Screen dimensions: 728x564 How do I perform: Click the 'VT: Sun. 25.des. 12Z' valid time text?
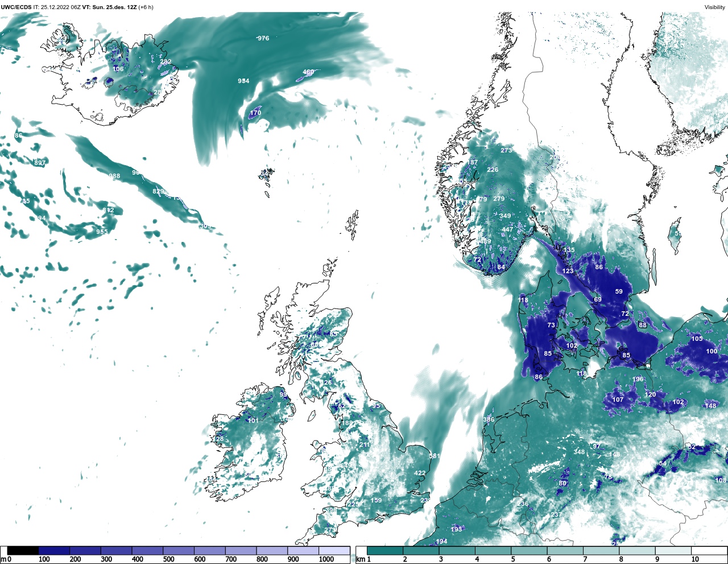point(110,7)
